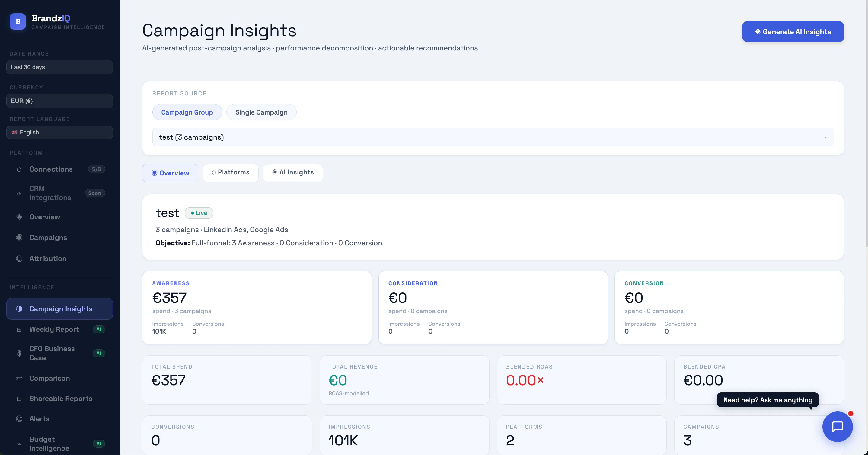The image size is (868, 455).
Task: Click the Attribution sidebar icon
Action: pos(19,259)
